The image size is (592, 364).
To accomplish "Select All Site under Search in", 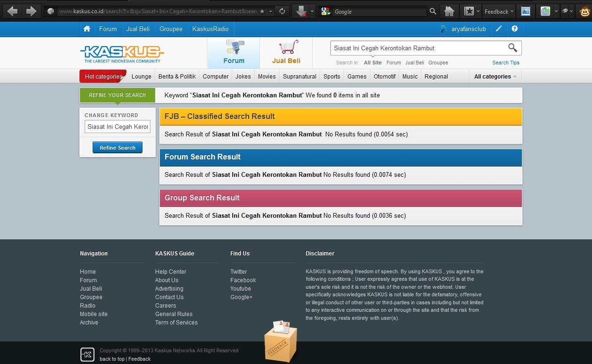I will pyautogui.click(x=373, y=63).
